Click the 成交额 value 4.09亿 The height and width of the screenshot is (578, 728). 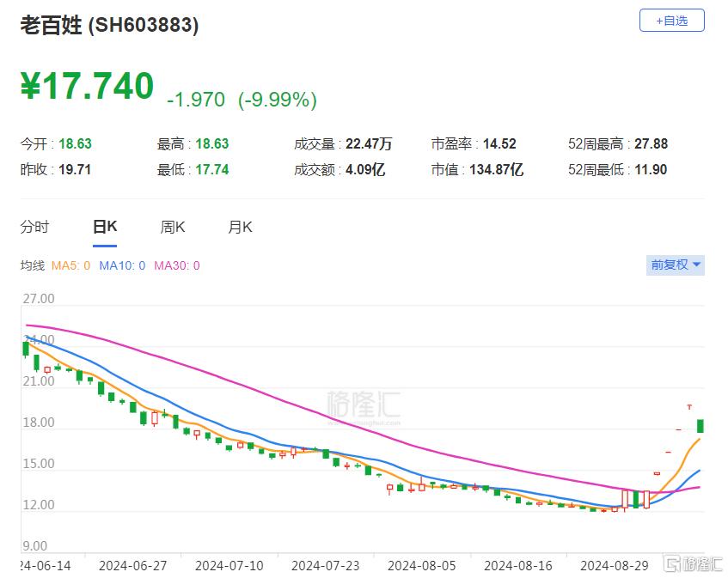[365, 169]
